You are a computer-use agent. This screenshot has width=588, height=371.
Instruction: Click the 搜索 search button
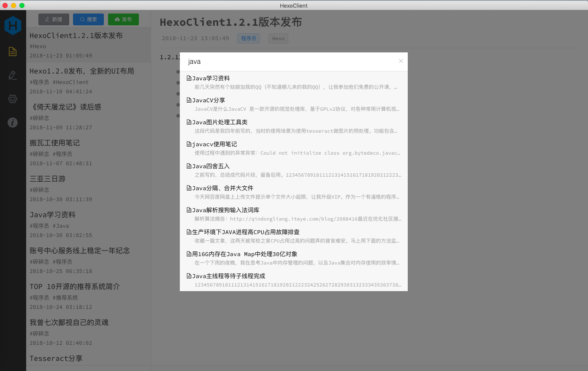(x=88, y=19)
